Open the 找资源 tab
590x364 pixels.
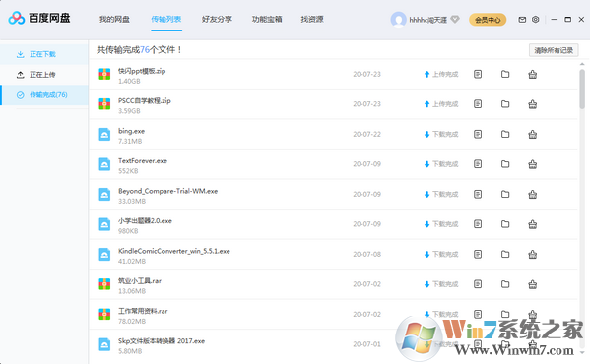[x=312, y=19]
